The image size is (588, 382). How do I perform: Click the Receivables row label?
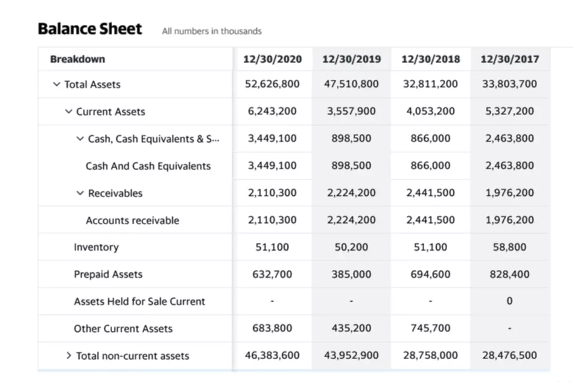coord(116,193)
